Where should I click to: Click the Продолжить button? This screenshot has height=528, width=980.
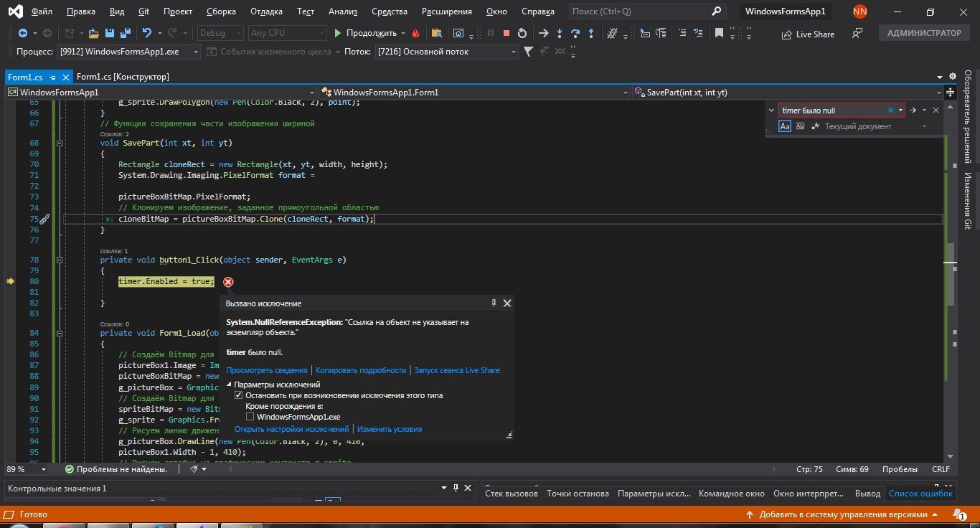click(x=365, y=33)
